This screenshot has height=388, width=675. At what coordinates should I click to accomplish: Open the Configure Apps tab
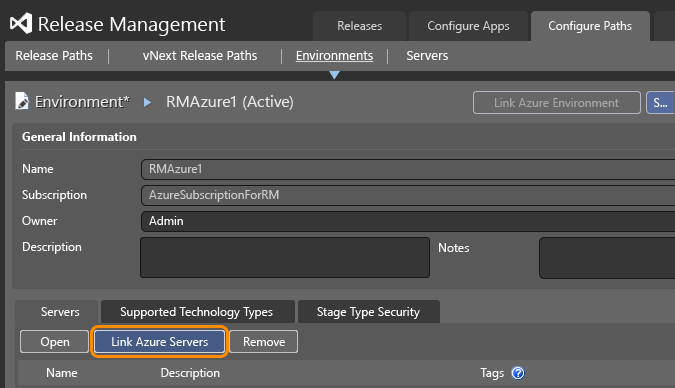(468, 26)
